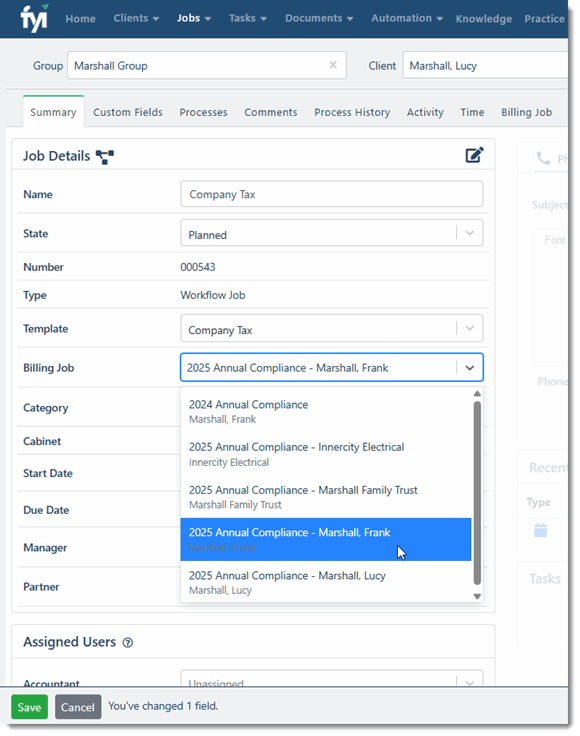The image size is (580, 736).
Task: Click the Assigned Users heading
Action: [69, 642]
